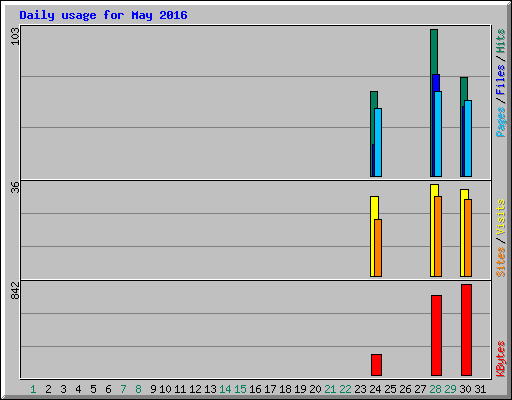Click the chart title 'Daily usage for May 2016'
The width and height of the screenshot is (512, 400).
[x=103, y=15]
